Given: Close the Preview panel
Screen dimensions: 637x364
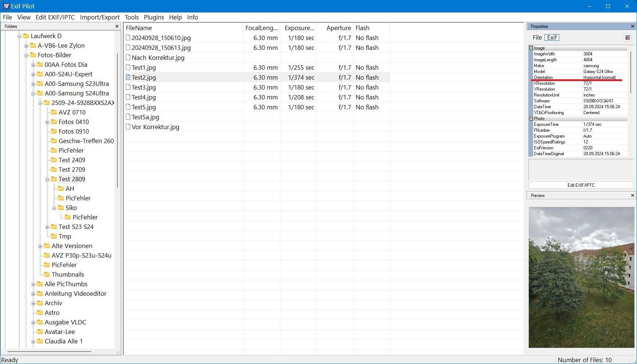Looking at the screenshot, I should click(632, 196).
